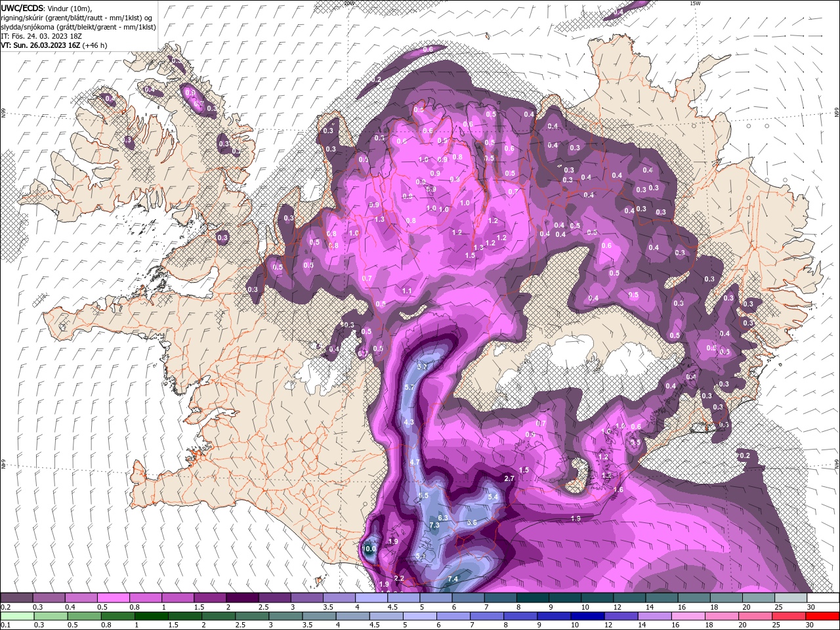This screenshot has height=630, width=840.
Task: Click the pale green 0.1 swatch in lower legend
Action: click(x=16, y=616)
